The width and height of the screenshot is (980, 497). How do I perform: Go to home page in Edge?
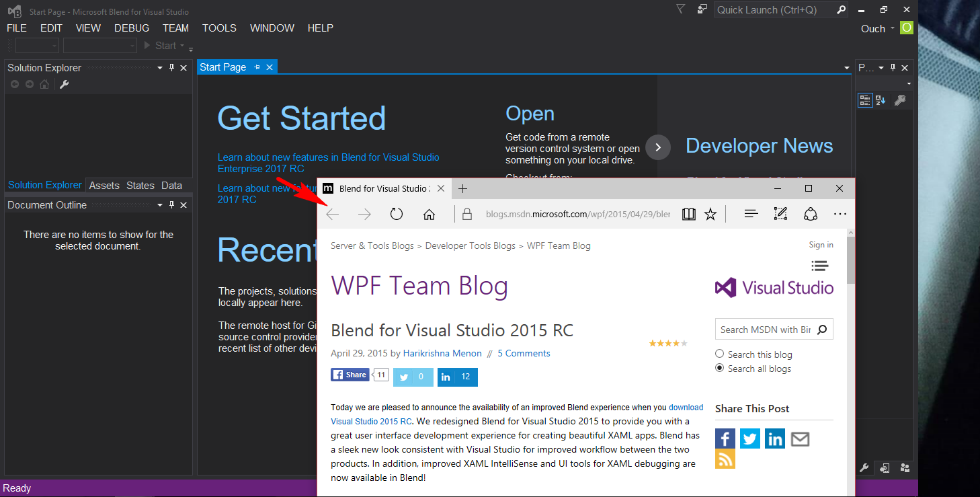click(x=429, y=215)
